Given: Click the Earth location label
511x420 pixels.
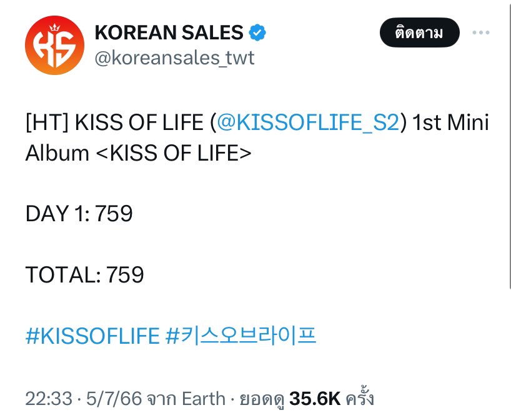Looking at the screenshot, I should coord(204,399).
